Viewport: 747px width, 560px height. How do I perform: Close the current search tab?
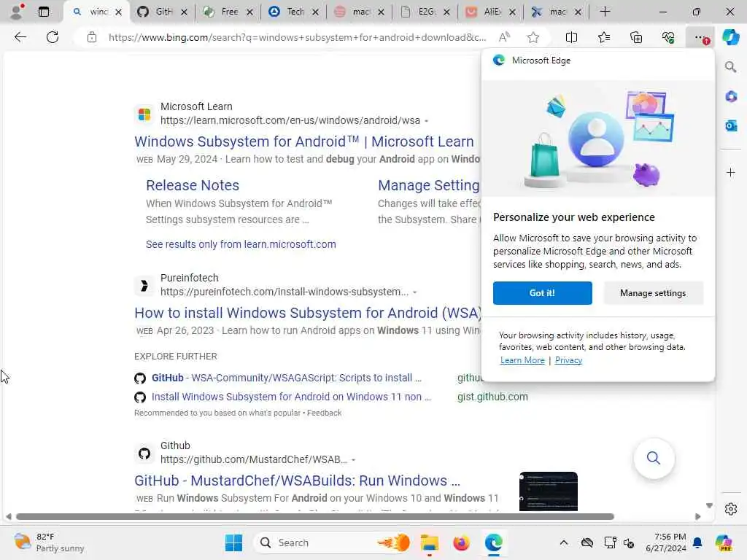pyautogui.click(x=119, y=12)
